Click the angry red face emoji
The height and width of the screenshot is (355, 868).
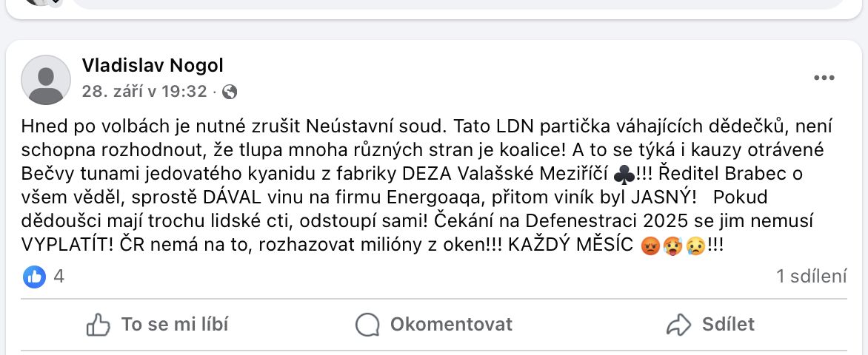tap(650, 246)
